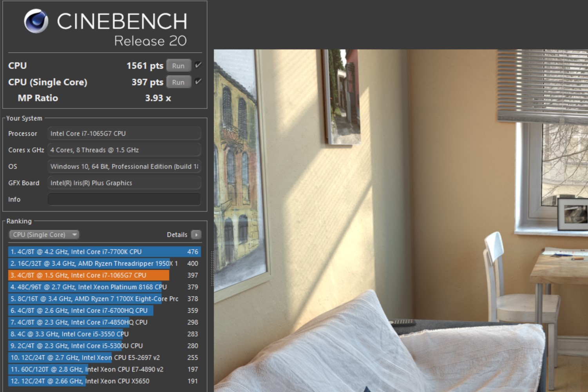Toggle the CPU test checkbox
Screen dimensions: 588x392
click(x=198, y=65)
